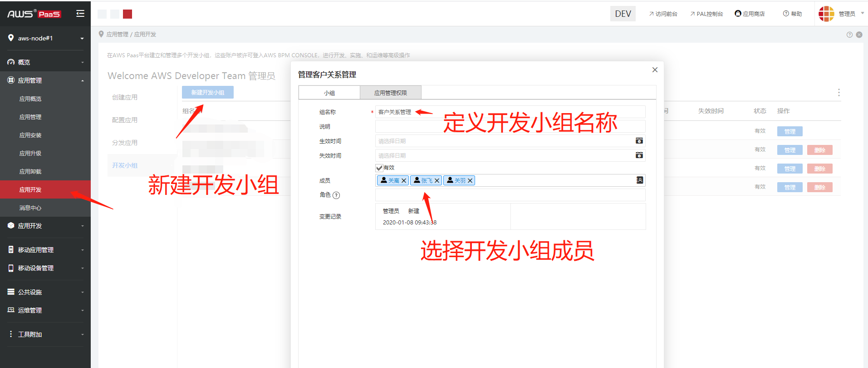This screenshot has height=368, width=868.
Task: Click the gray round close icon on breadcrumb bar
Action: [x=859, y=35]
